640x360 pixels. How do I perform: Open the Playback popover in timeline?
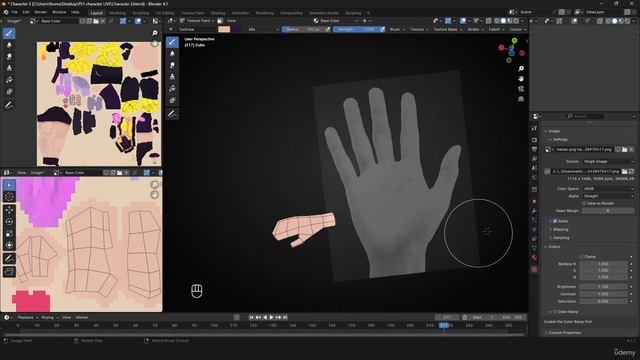click(x=28, y=317)
